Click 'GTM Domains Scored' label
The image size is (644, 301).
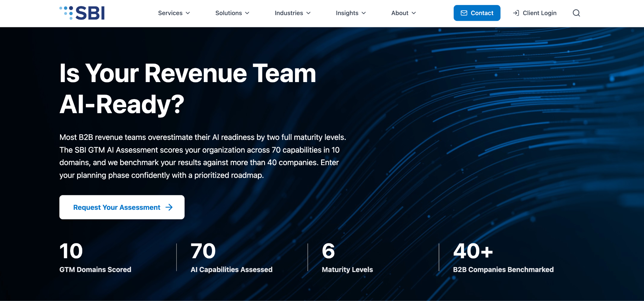pyautogui.click(x=95, y=270)
